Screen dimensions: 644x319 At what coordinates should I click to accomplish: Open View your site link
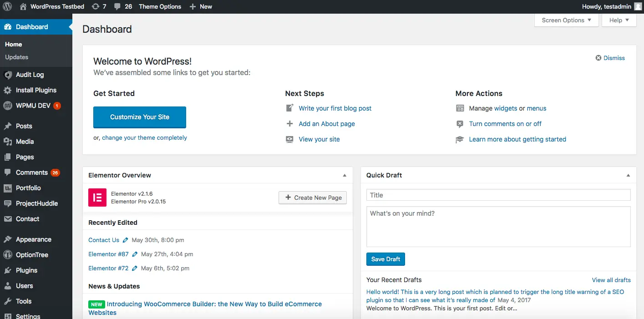pos(319,139)
